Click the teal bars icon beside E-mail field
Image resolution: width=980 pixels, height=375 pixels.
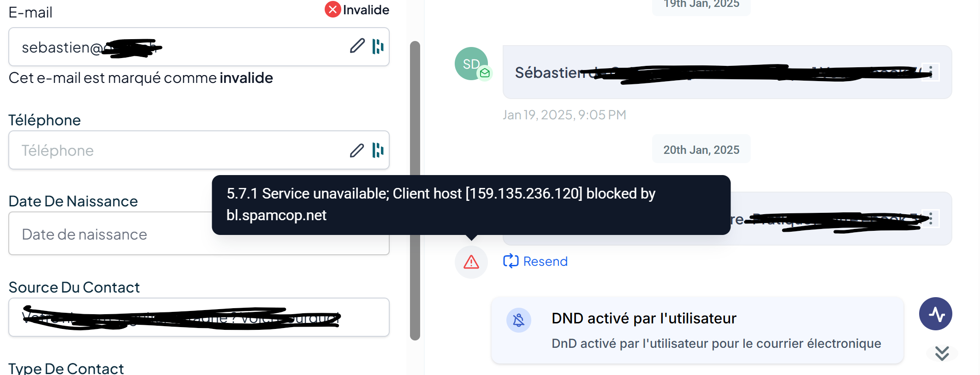coord(378,46)
